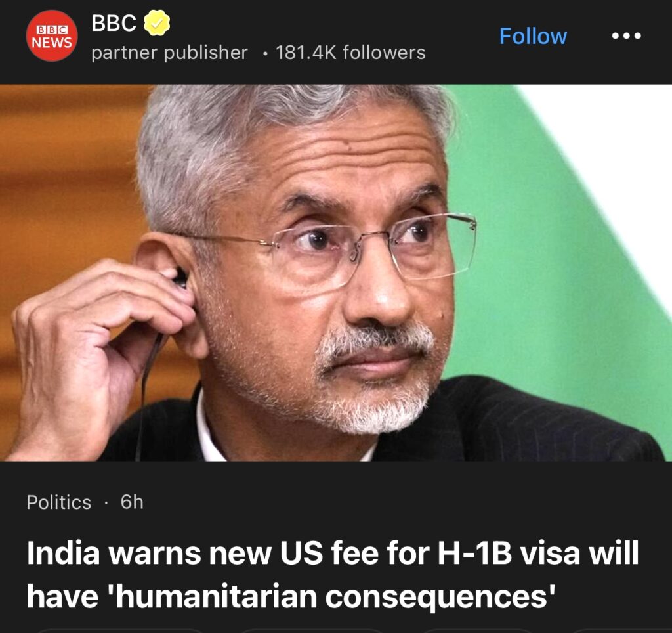Open the H-1B visa headline article

pos(333,575)
